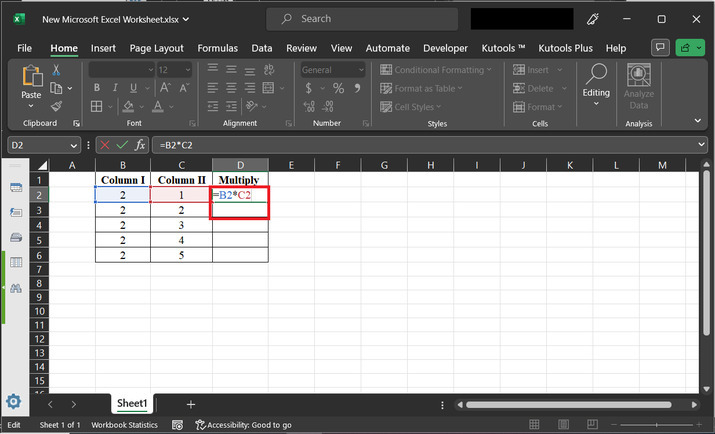715x434 pixels.
Task: Switch to the Kutools Plus tab
Action: [x=565, y=48]
